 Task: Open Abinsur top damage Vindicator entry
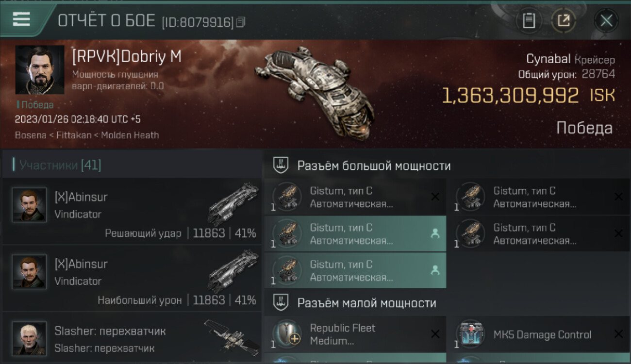coord(132,278)
